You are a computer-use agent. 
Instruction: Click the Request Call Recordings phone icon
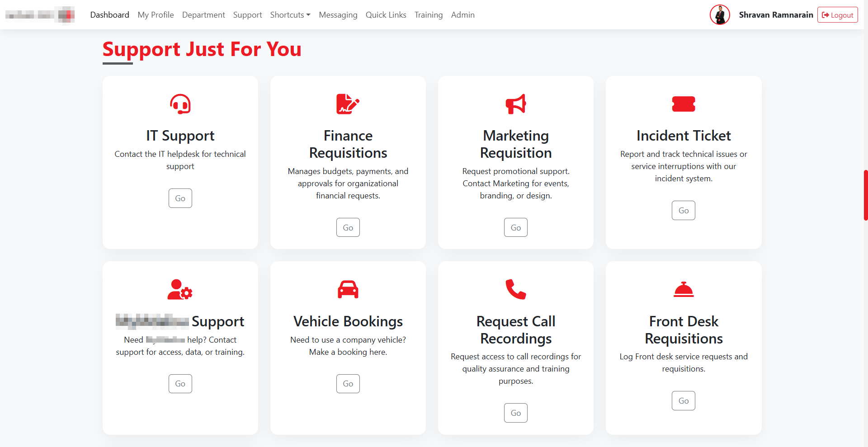[516, 289]
